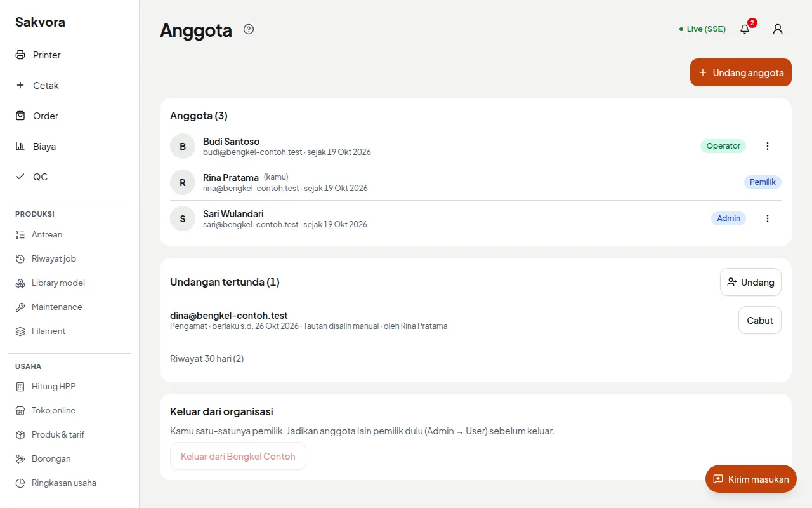Click the plus icon beside Cetak
This screenshot has width=812, height=508.
(x=20, y=86)
